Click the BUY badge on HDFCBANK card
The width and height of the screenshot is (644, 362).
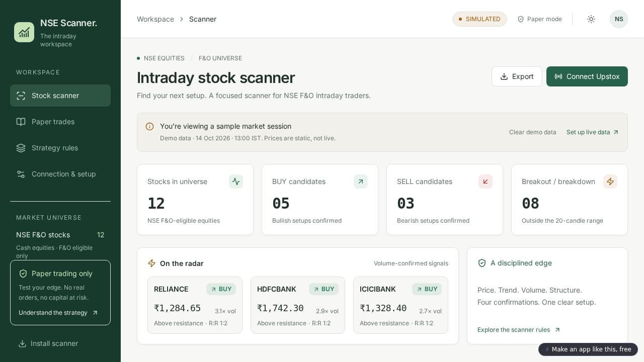tap(324, 289)
